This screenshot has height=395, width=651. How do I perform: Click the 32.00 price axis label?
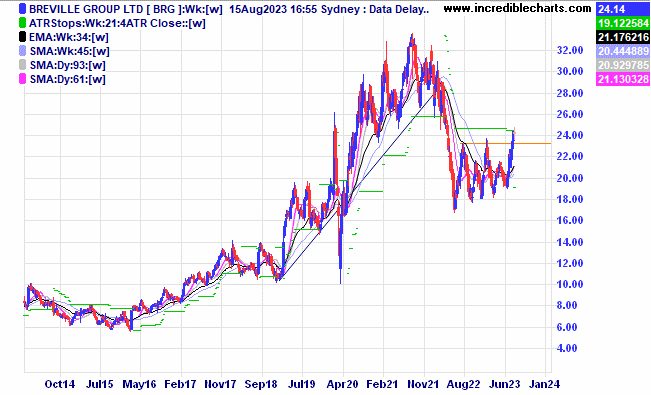tap(570, 50)
